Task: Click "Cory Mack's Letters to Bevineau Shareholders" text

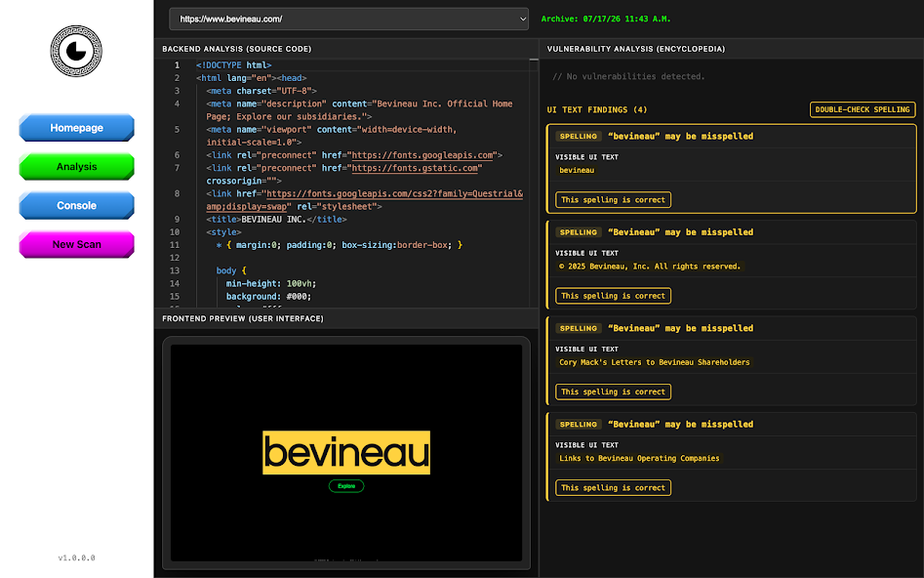Action: [x=654, y=362]
